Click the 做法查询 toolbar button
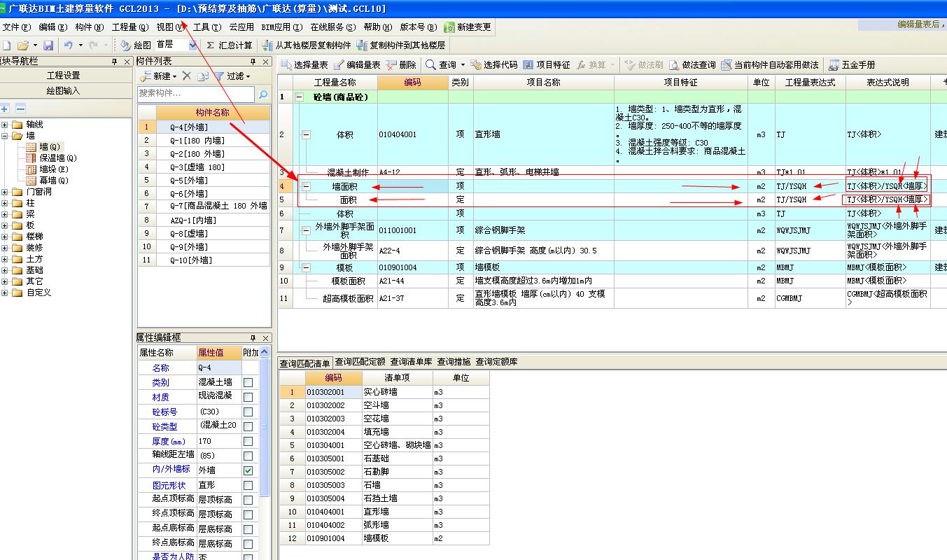This screenshot has height=560, width=947. [692, 64]
